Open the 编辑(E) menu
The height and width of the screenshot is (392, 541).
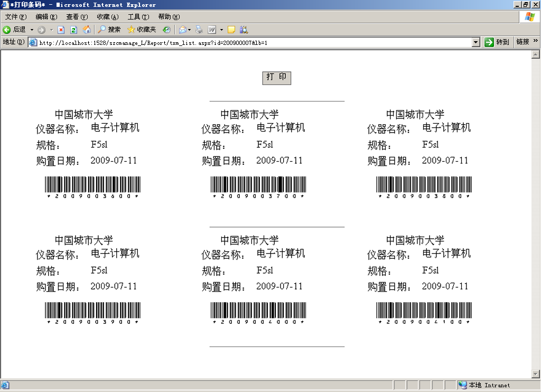pos(46,17)
